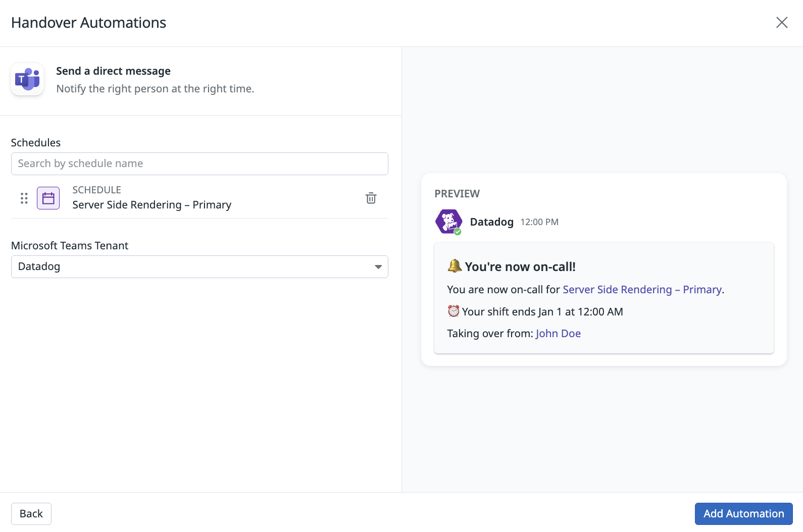Click the 12:00 PM timestamp in the preview

(539, 222)
